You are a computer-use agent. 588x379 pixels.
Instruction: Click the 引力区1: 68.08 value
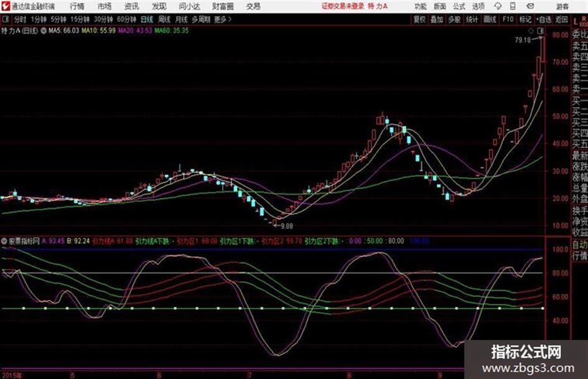(197, 241)
